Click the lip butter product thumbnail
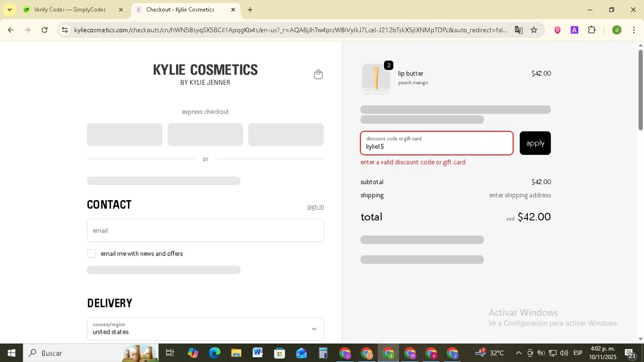Image resolution: width=644 pixels, height=362 pixels. click(376, 78)
